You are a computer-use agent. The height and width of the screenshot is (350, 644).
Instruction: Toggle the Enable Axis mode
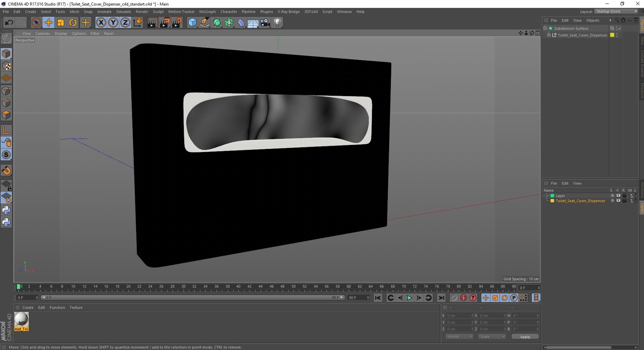pyautogui.click(x=6, y=131)
